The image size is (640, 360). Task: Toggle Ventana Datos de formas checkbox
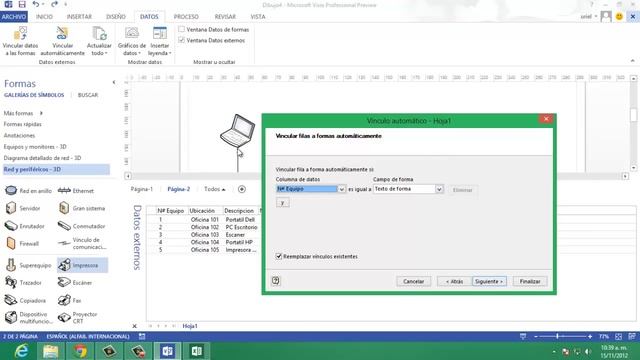182,29
